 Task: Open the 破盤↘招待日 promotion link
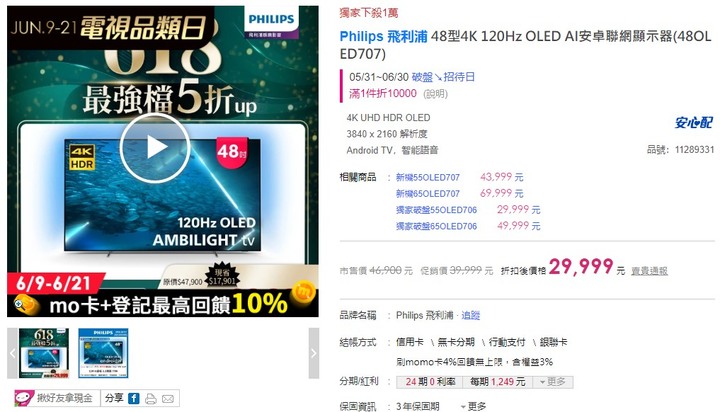pyautogui.click(x=443, y=77)
